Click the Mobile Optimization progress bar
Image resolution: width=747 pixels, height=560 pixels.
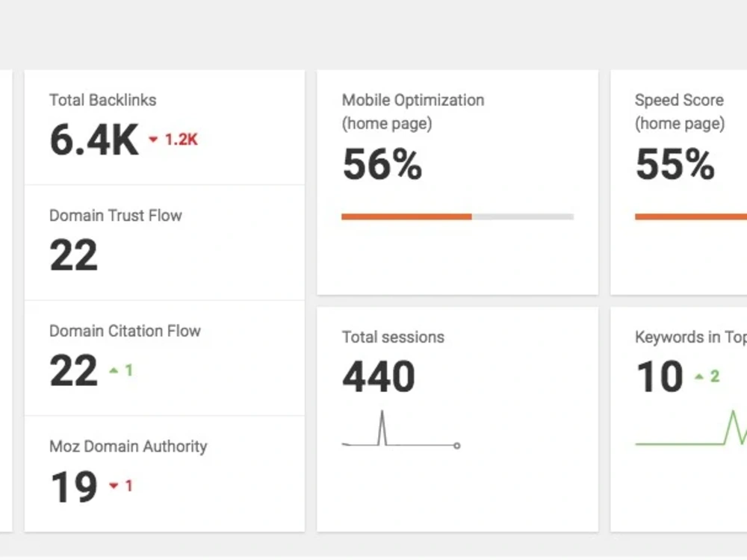[457, 217]
